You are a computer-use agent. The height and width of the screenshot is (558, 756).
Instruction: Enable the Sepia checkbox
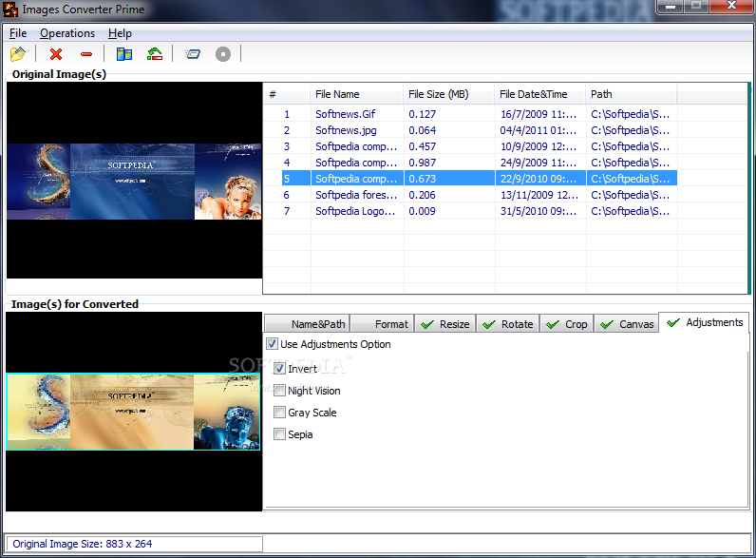(x=279, y=433)
